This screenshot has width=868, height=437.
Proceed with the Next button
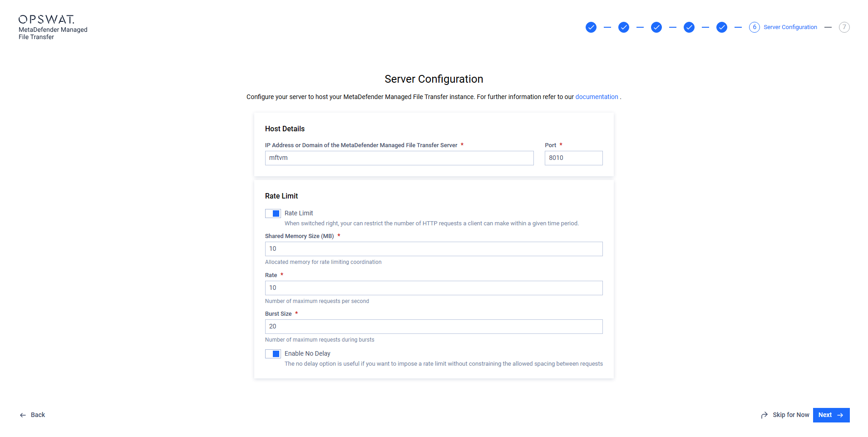click(831, 415)
